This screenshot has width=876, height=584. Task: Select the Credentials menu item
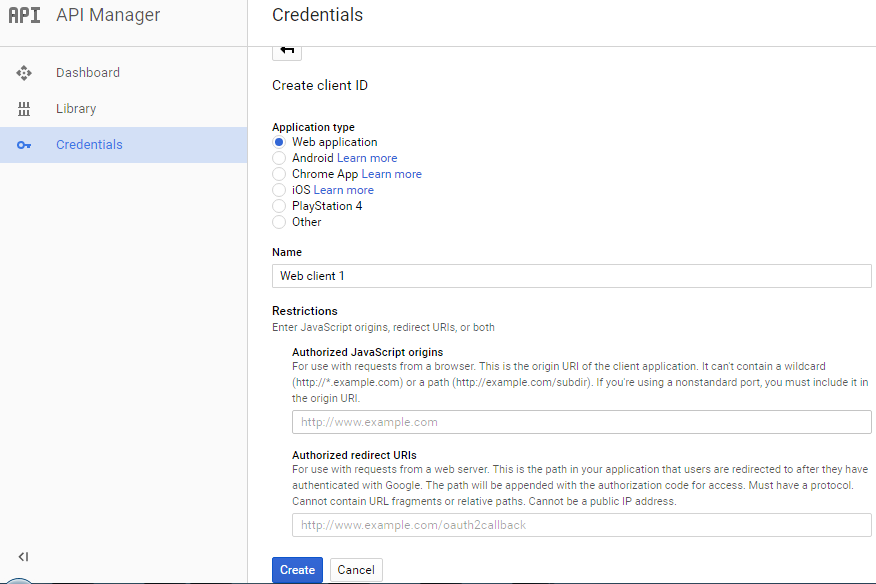point(123,145)
